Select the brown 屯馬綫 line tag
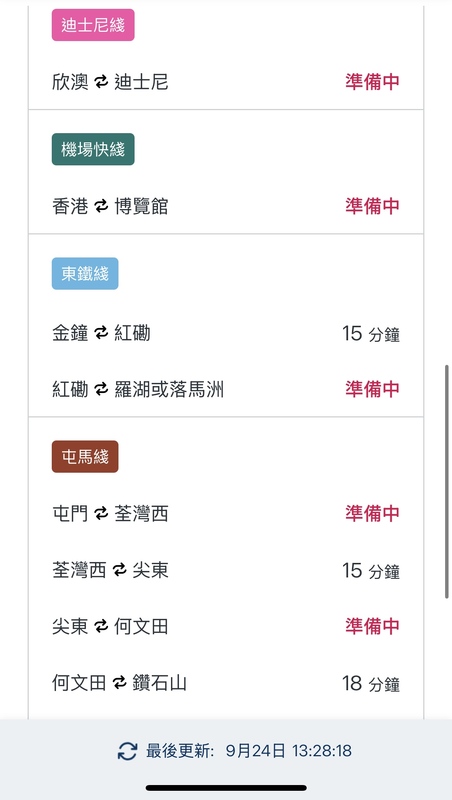 [x=85, y=457]
